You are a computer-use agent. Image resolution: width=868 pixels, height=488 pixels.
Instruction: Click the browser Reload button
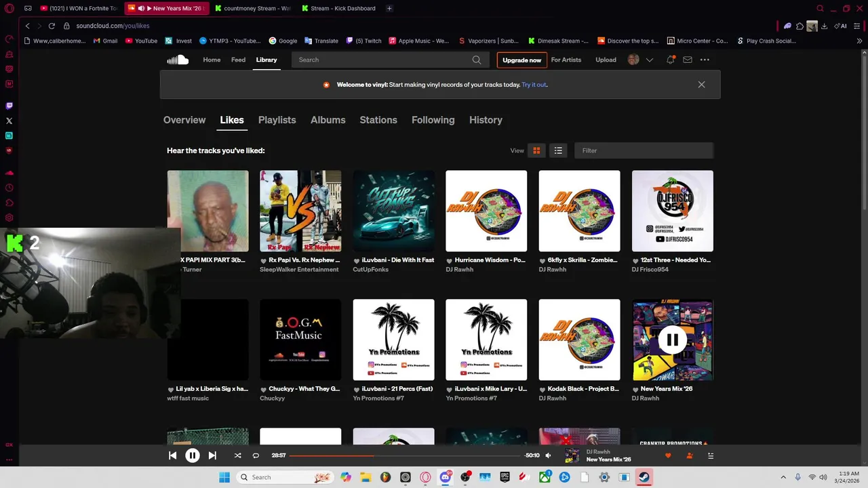(52, 26)
